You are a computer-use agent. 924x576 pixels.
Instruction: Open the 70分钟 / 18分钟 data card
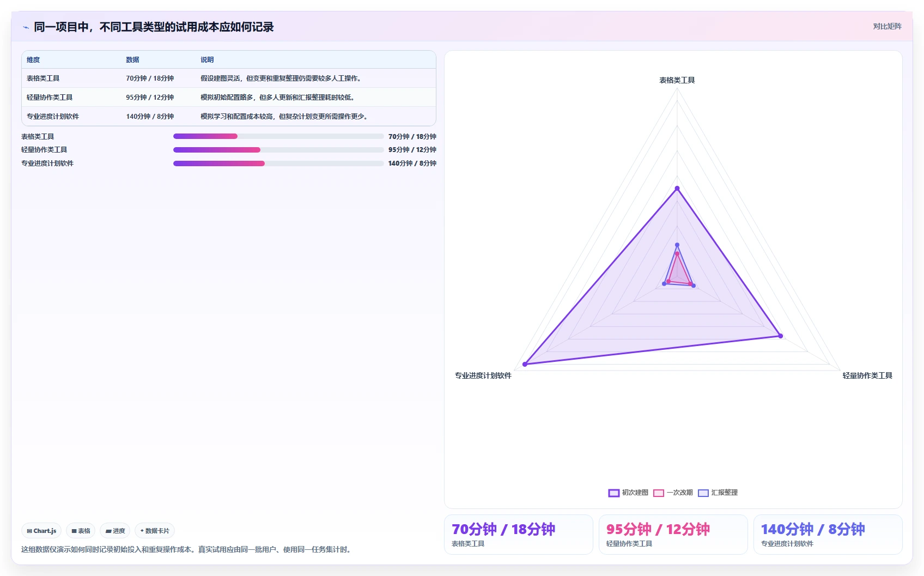coord(519,535)
